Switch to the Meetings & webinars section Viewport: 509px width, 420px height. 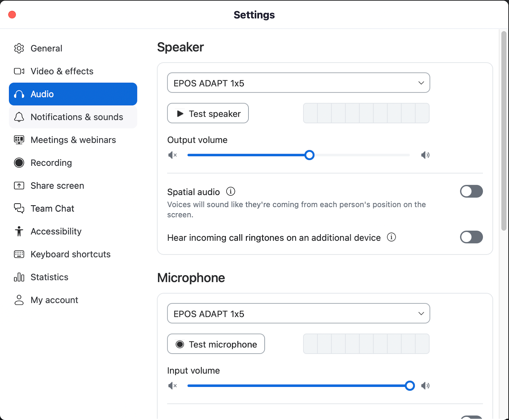point(73,140)
